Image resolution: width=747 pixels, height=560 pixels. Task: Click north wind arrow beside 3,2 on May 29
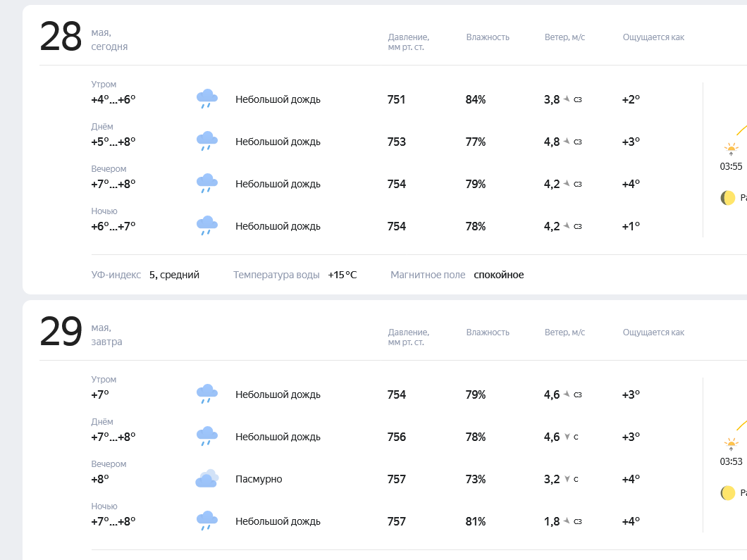point(567,478)
